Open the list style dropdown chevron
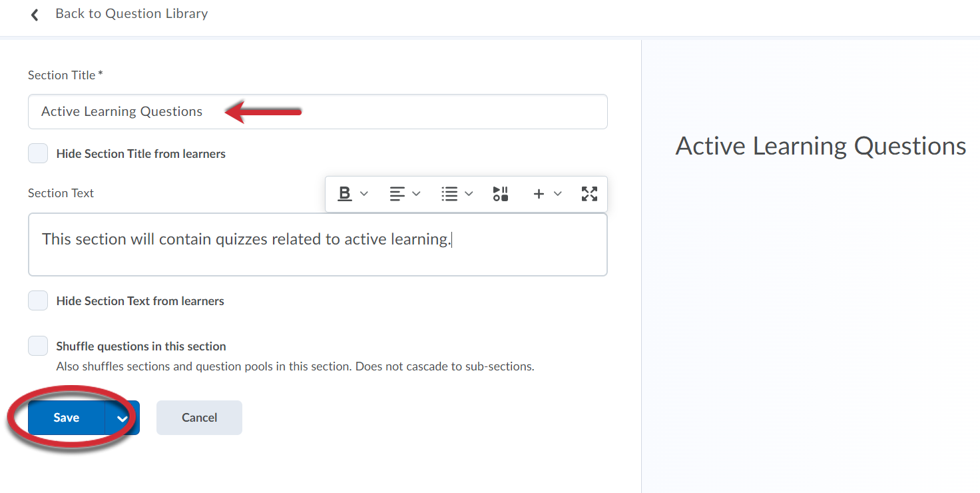This screenshot has height=493, width=980. [x=469, y=193]
